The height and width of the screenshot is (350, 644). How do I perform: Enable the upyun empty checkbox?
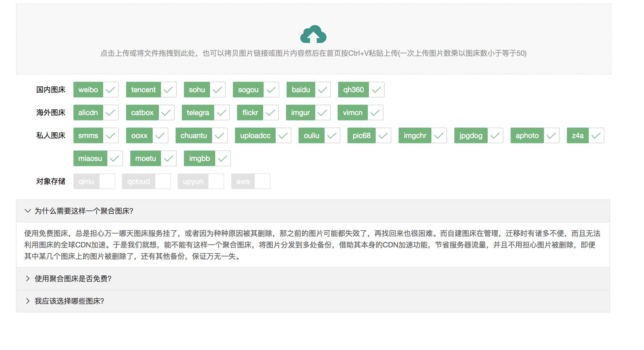pos(216,181)
